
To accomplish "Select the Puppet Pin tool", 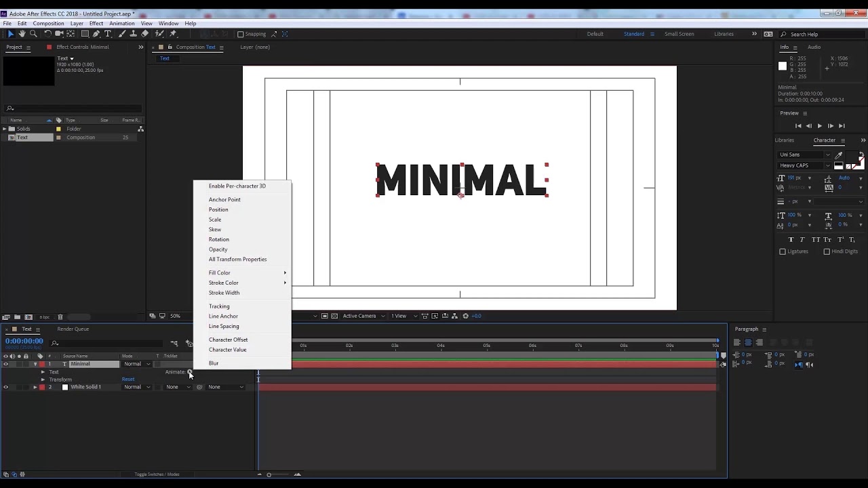I will click(x=173, y=34).
